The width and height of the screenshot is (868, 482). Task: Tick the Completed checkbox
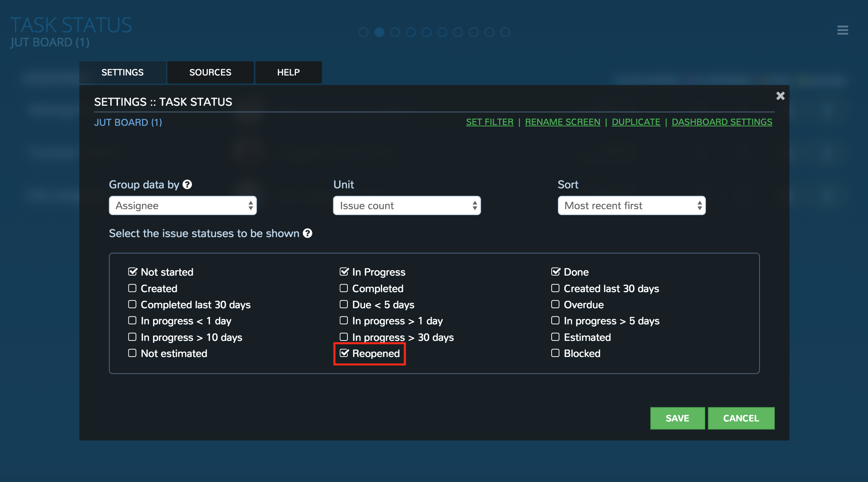[344, 288]
